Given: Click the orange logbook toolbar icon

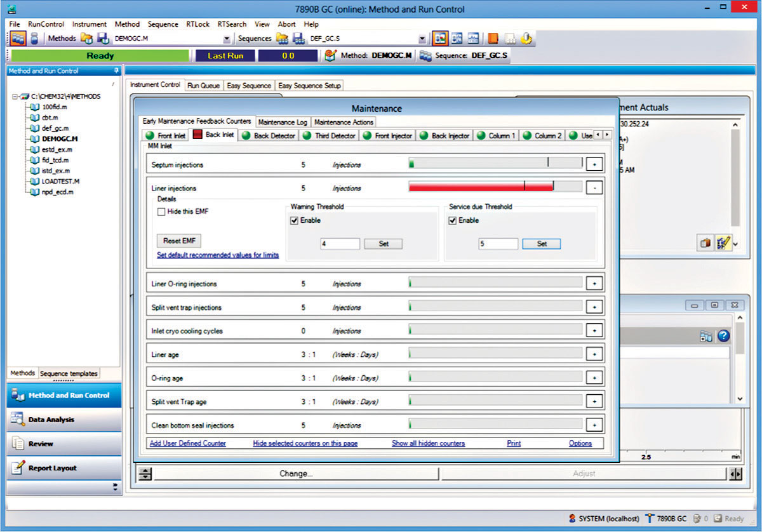Looking at the screenshot, I should [493, 38].
